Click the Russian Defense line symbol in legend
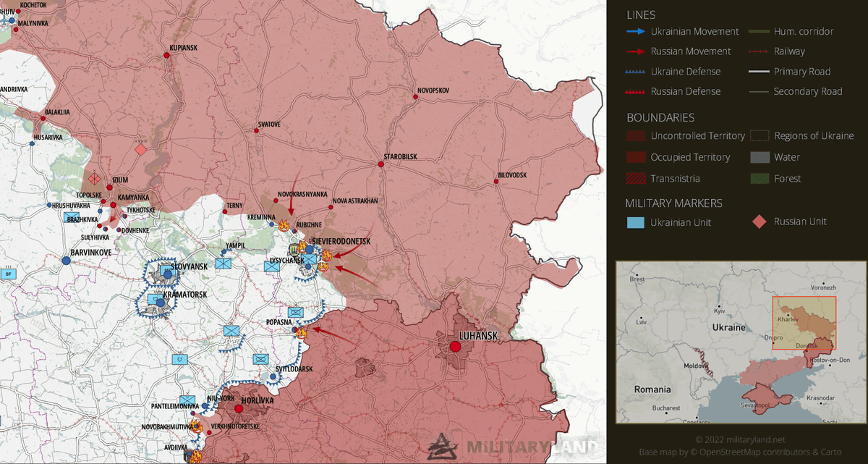868x464 pixels. pos(636,92)
